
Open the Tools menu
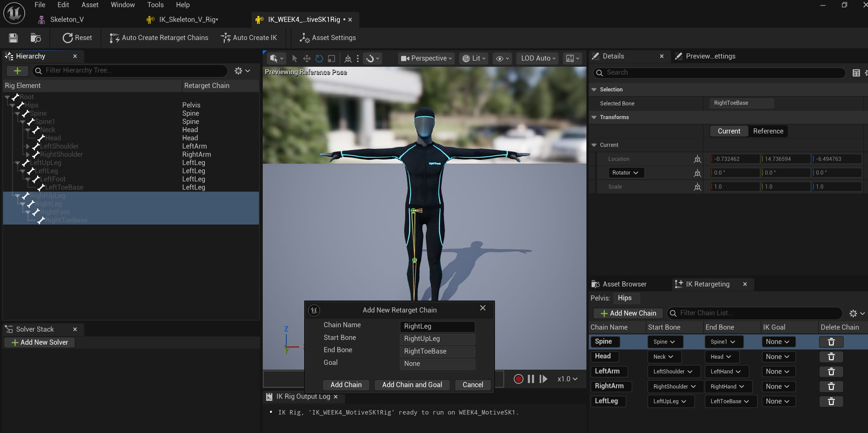point(155,5)
